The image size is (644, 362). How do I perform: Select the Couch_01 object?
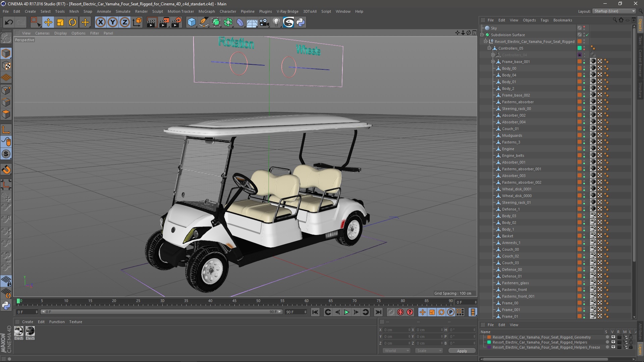[x=510, y=129]
